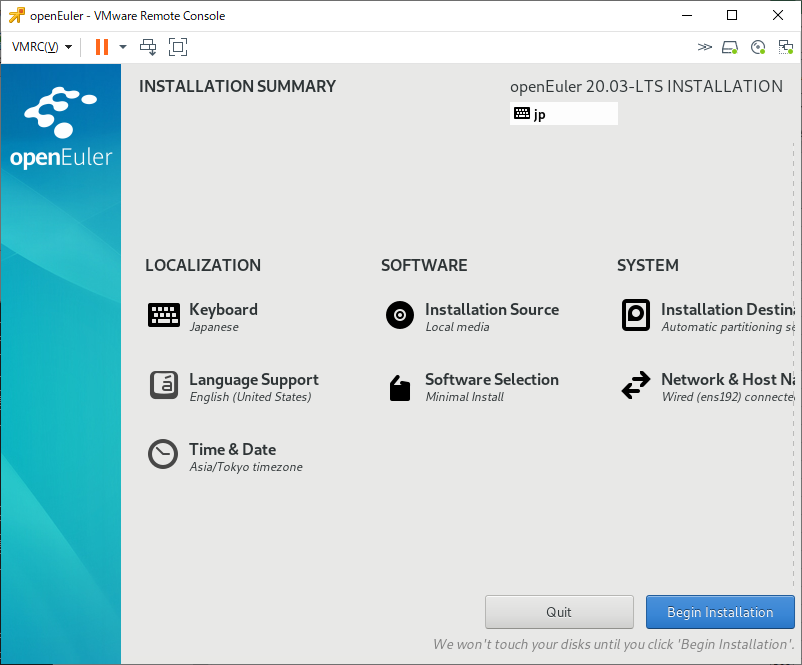The height and width of the screenshot is (665, 802).
Task: Enter full screen mode
Action: point(178,47)
